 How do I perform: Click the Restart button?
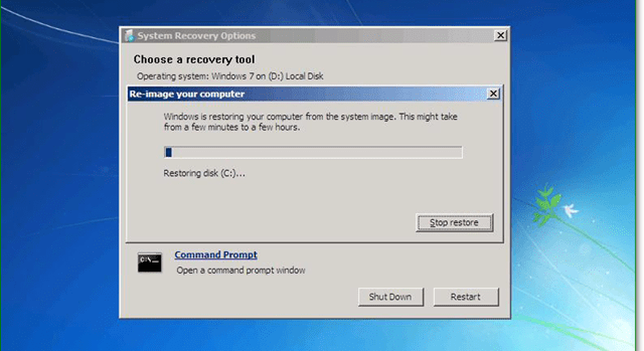[466, 297]
